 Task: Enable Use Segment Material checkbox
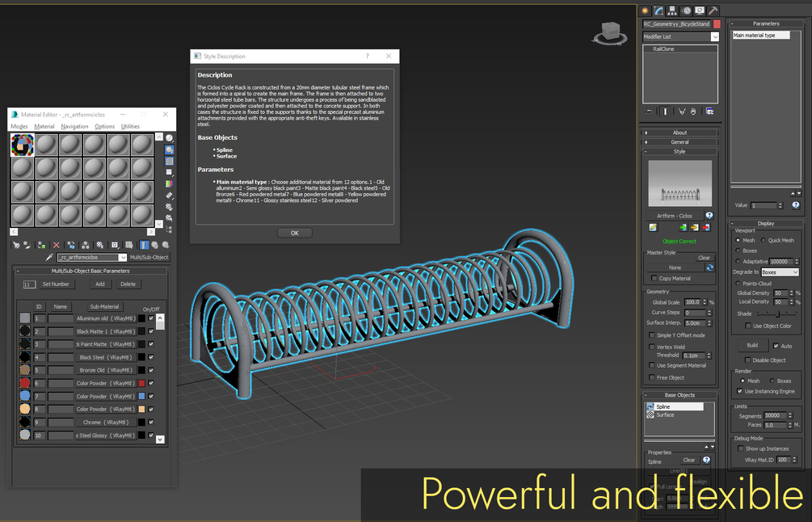[x=652, y=365]
